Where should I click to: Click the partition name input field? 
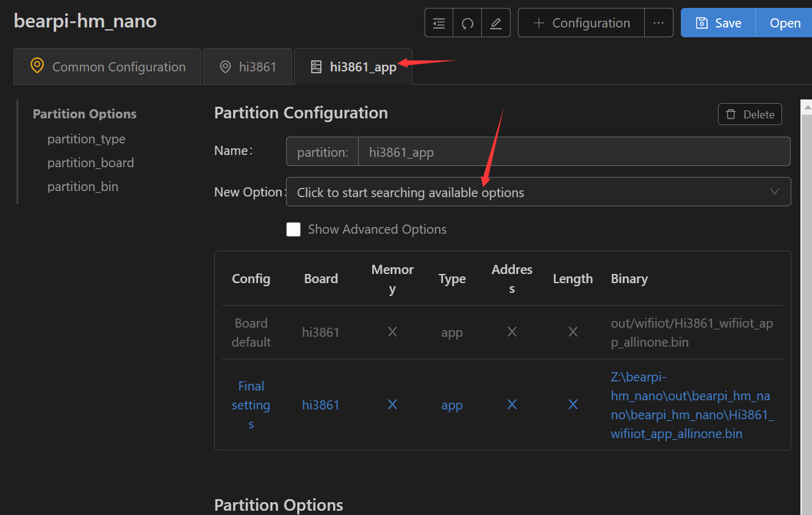point(549,151)
